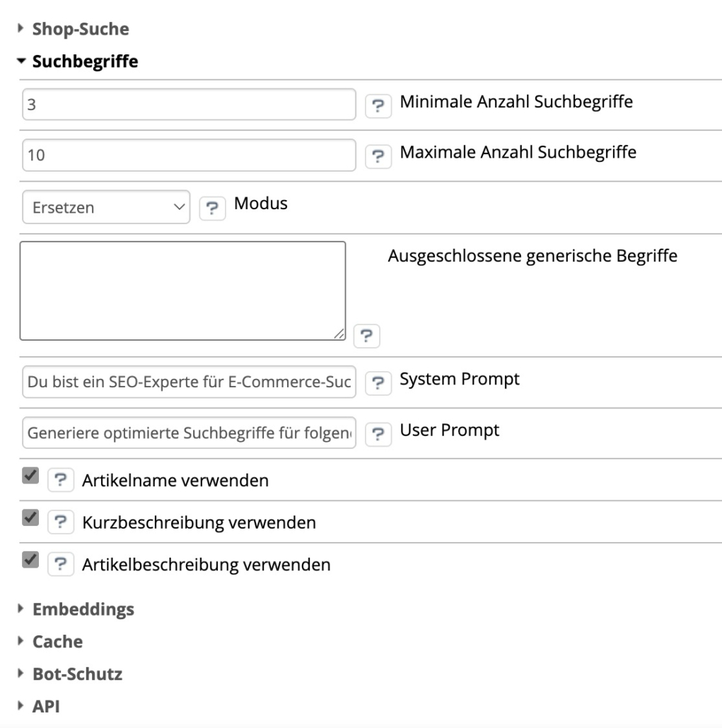Screen dimensions: 722x728
Task: Show help for Kurzbeschreibung verwenden
Action: [x=61, y=522]
